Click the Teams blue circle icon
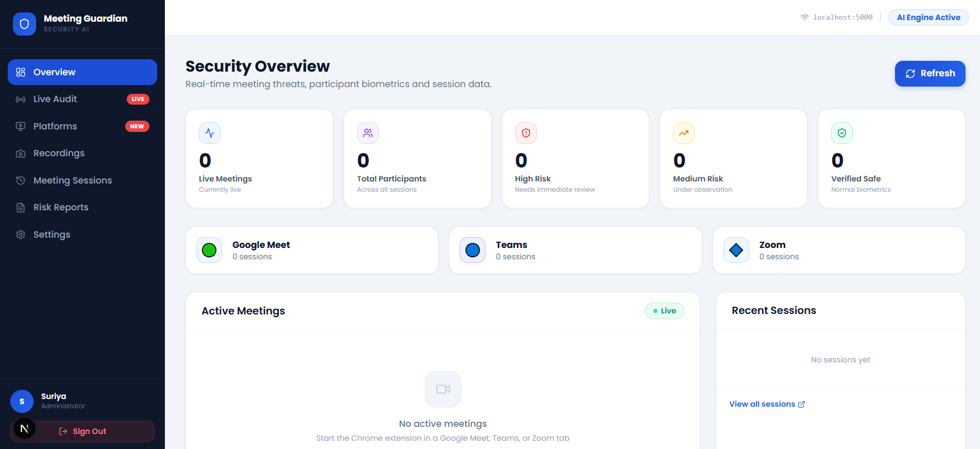The image size is (980, 449). click(472, 250)
